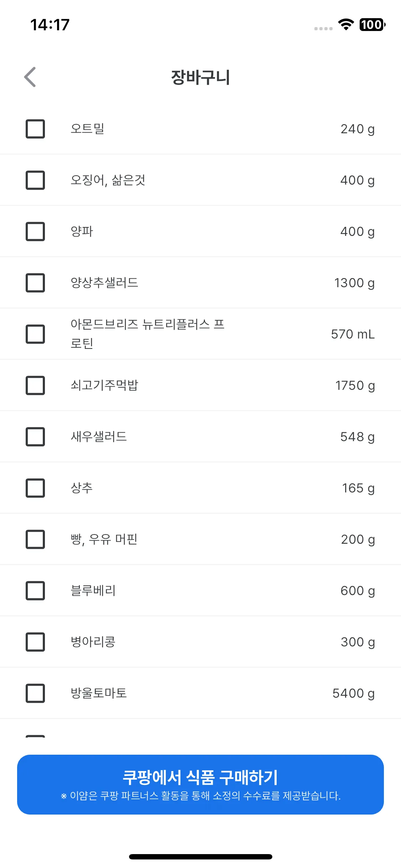Tap the 쿠팡에서 식품 구매하기 button

click(x=200, y=784)
